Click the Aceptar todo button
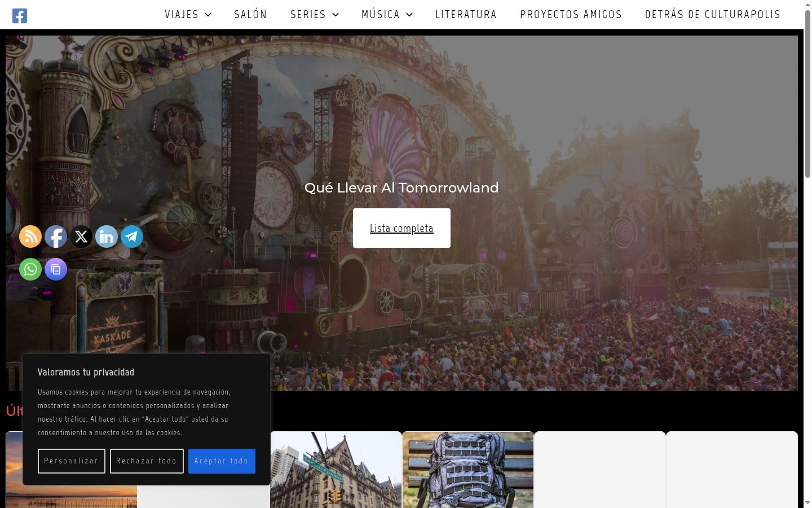Image resolution: width=812 pixels, height=508 pixels. tap(222, 461)
